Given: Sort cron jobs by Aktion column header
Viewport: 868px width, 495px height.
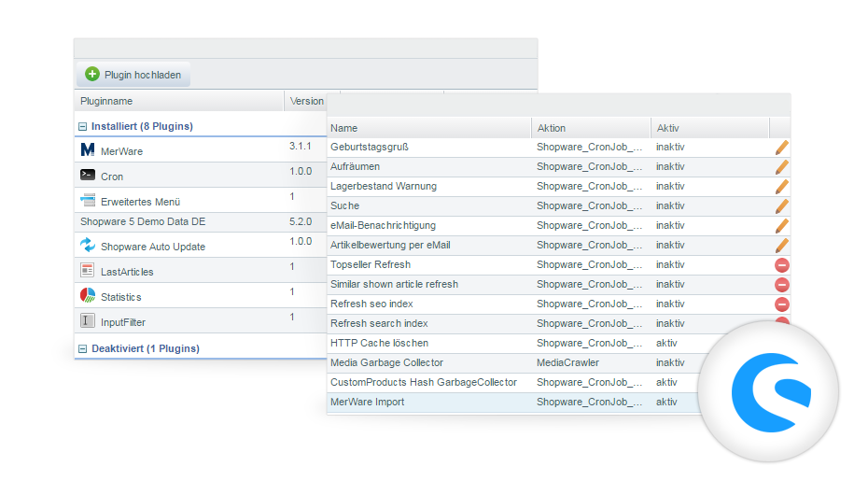Looking at the screenshot, I should click(x=591, y=128).
